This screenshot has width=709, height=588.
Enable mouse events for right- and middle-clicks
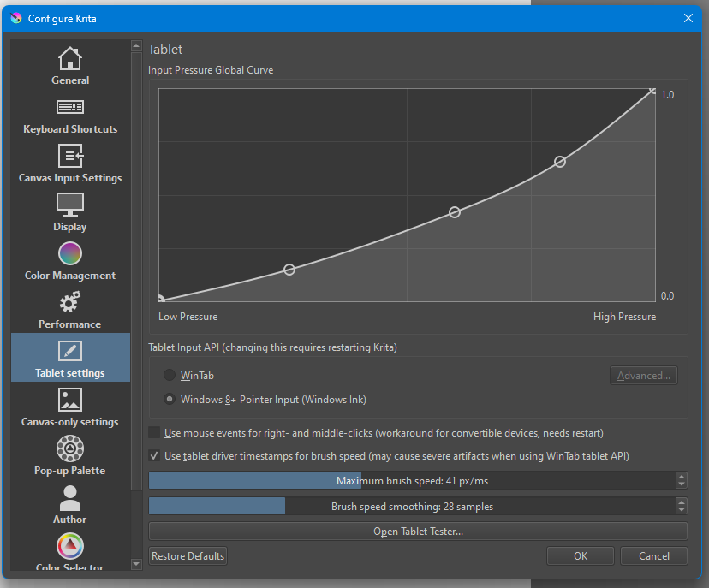154,432
